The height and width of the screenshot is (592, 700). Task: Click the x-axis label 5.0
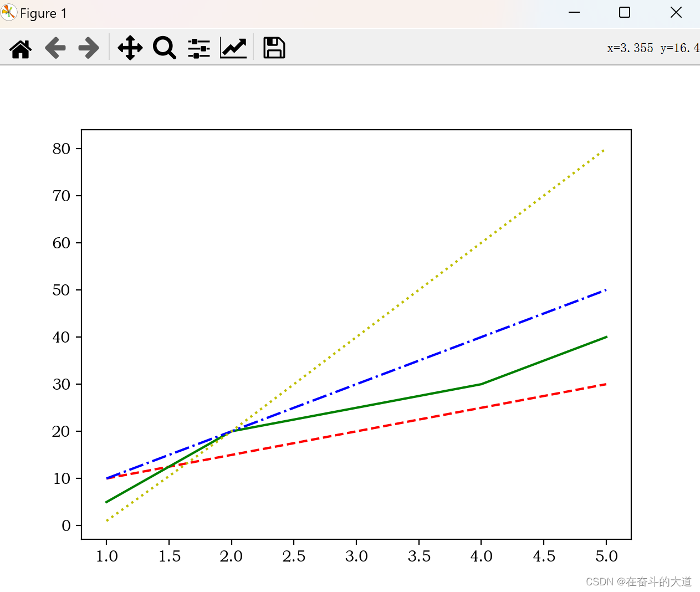pyautogui.click(x=606, y=556)
